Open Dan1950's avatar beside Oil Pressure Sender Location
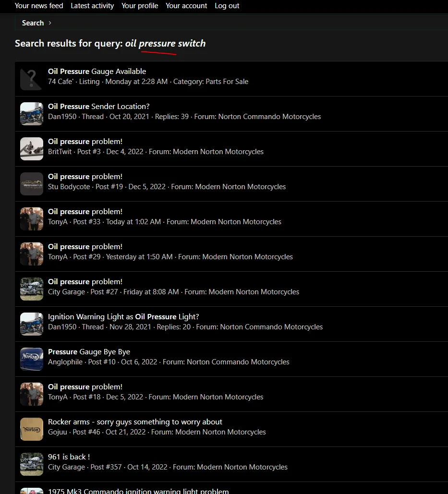 coord(32,114)
